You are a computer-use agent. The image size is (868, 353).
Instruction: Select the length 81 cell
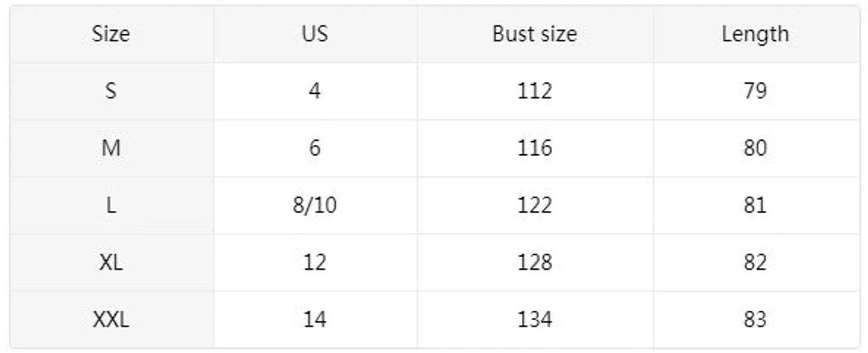pyautogui.click(x=755, y=205)
